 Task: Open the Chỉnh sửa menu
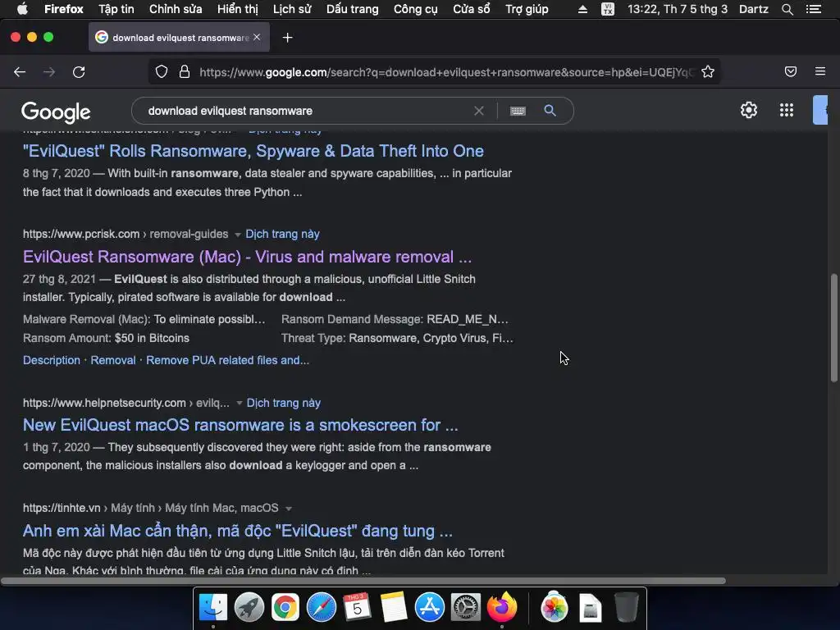[176, 9]
